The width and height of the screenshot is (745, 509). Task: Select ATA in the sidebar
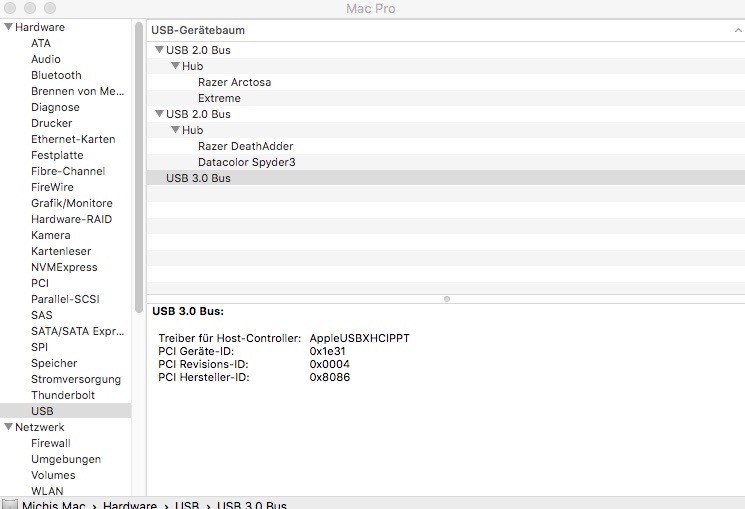[41, 43]
